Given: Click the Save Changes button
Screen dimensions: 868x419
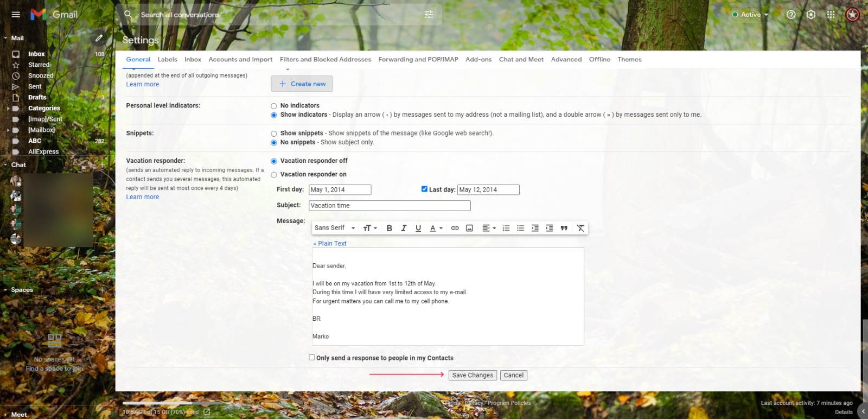Looking at the screenshot, I should [473, 375].
